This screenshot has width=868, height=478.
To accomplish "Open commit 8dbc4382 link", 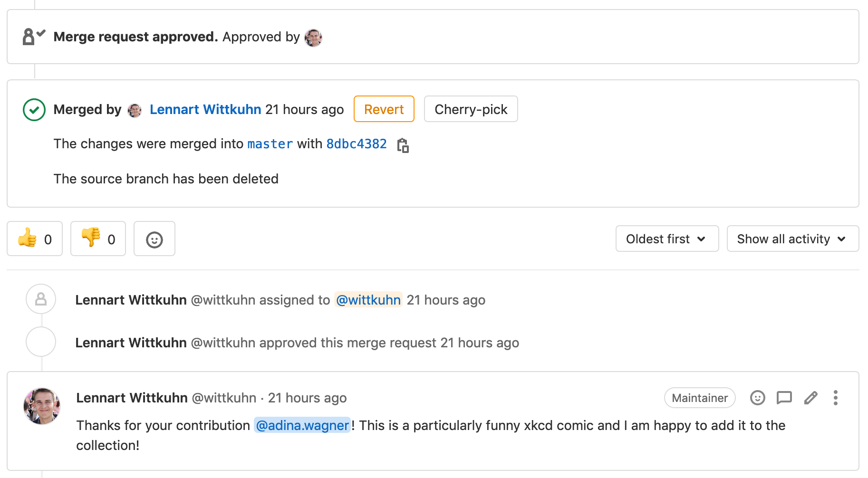I will (357, 144).
